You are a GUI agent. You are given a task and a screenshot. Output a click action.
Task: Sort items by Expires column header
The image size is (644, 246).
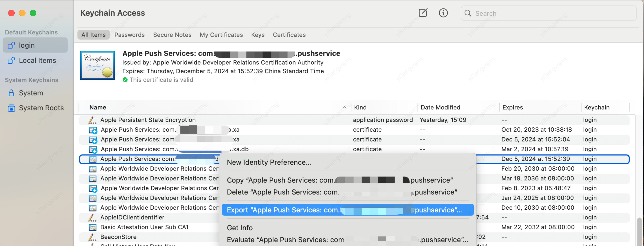pyautogui.click(x=512, y=108)
